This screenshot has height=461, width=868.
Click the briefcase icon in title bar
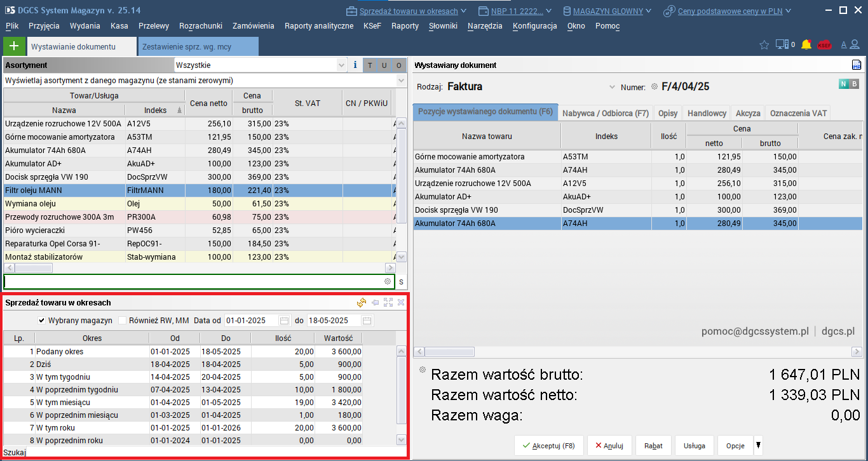pyautogui.click(x=351, y=11)
